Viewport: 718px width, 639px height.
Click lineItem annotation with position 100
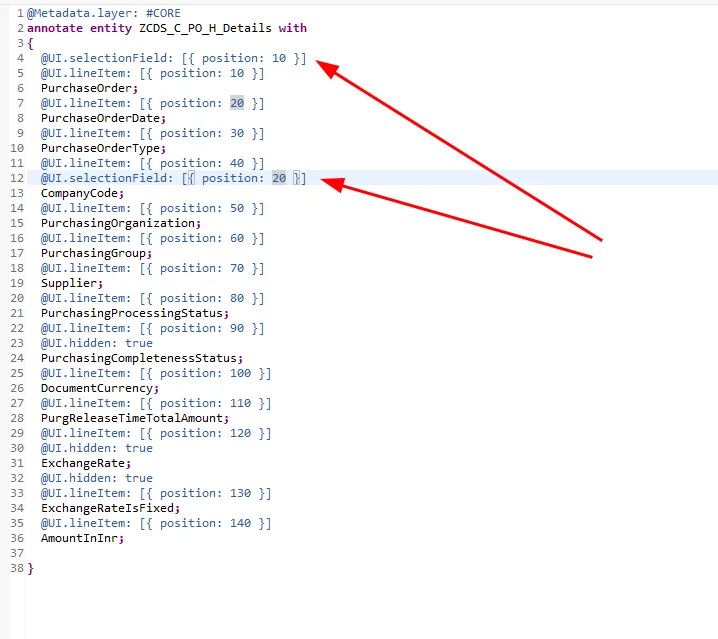click(156, 373)
